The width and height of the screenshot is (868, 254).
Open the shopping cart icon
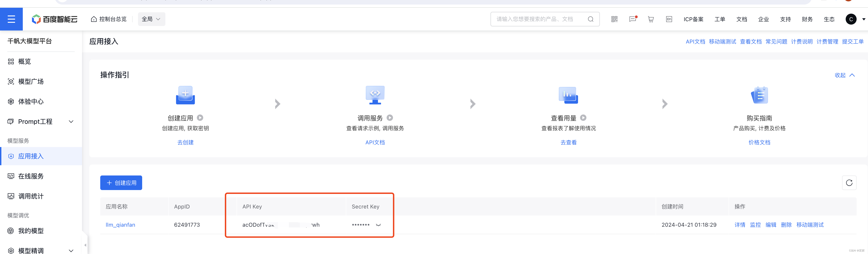point(651,19)
